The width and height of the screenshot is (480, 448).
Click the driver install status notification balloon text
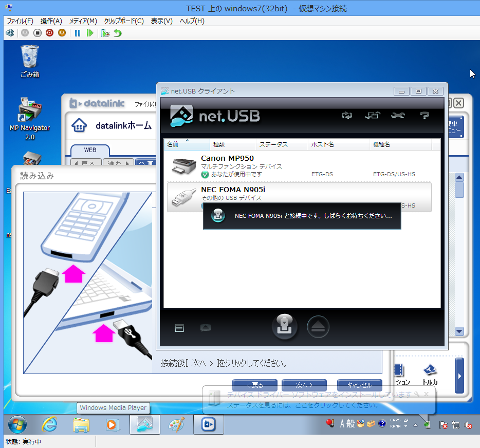coord(303,405)
